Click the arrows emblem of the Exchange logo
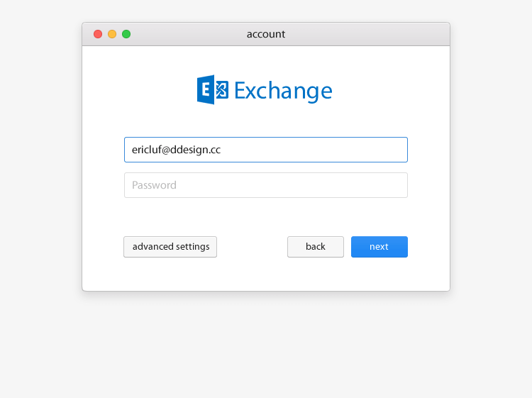This screenshot has height=398, width=532. (x=221, y=90)
